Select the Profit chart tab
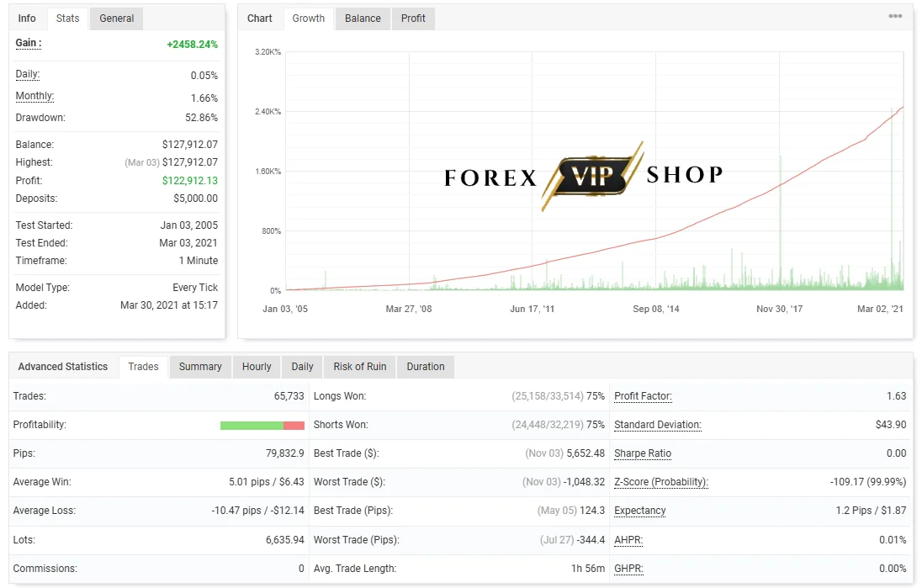The image size is (922, 588). pyautogui.click(x=413, y=19)
